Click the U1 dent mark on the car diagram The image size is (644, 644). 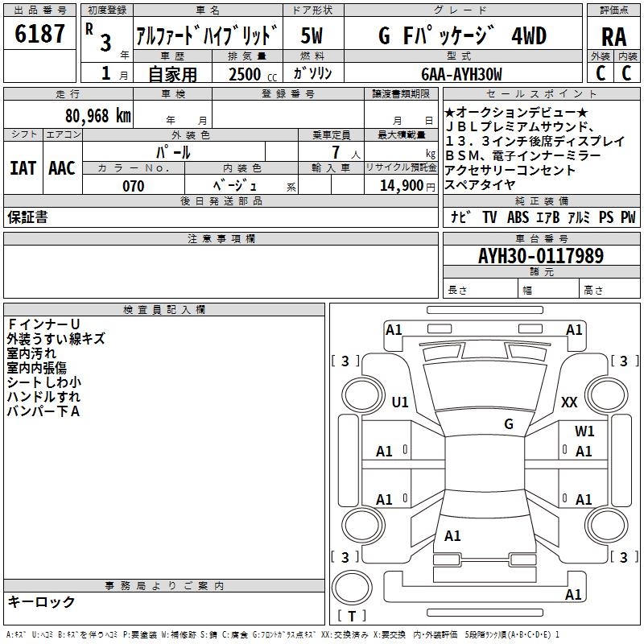click(x=399, y=402)
